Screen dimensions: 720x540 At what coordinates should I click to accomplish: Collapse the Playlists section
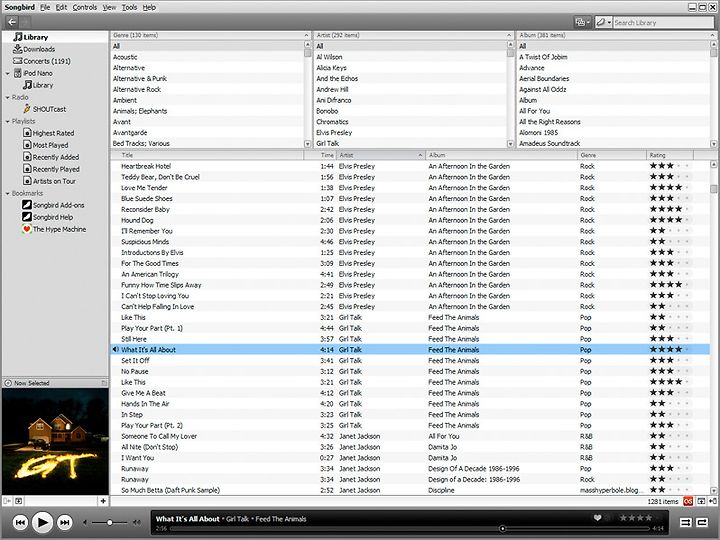pyautogui.click(x=7, y=121)
